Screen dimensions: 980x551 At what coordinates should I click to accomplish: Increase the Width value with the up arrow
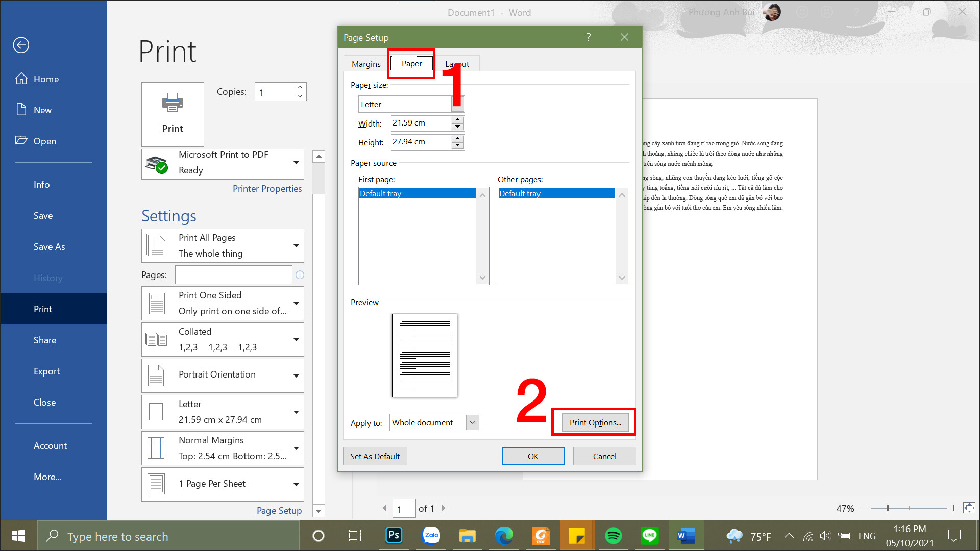coord(458,119)
